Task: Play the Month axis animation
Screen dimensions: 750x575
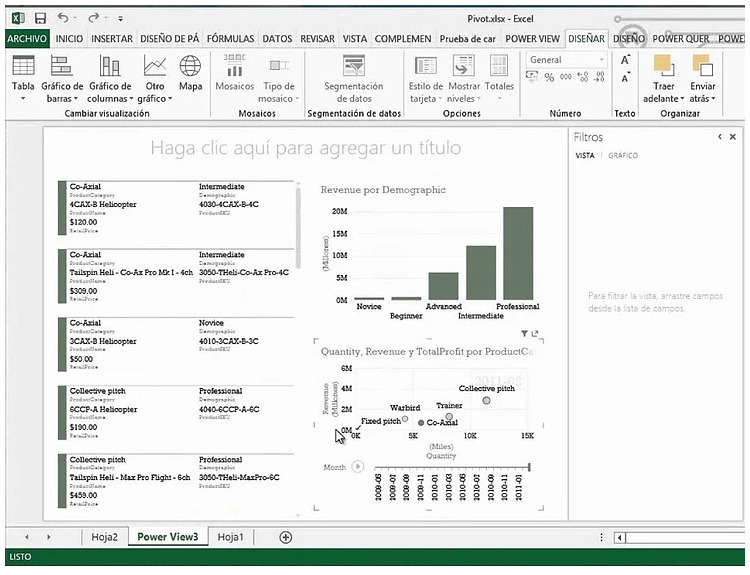Action: [358, 466]
